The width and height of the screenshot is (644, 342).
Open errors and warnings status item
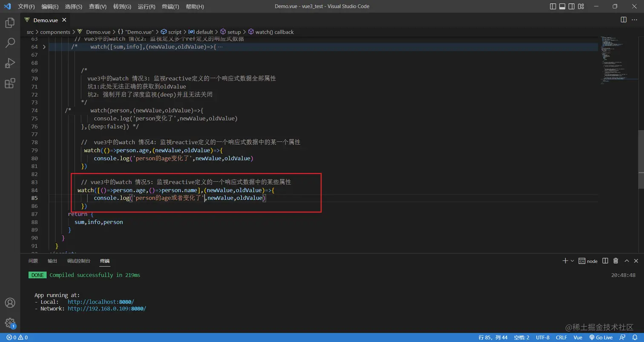pyautogui.click(x=17, y=337)
